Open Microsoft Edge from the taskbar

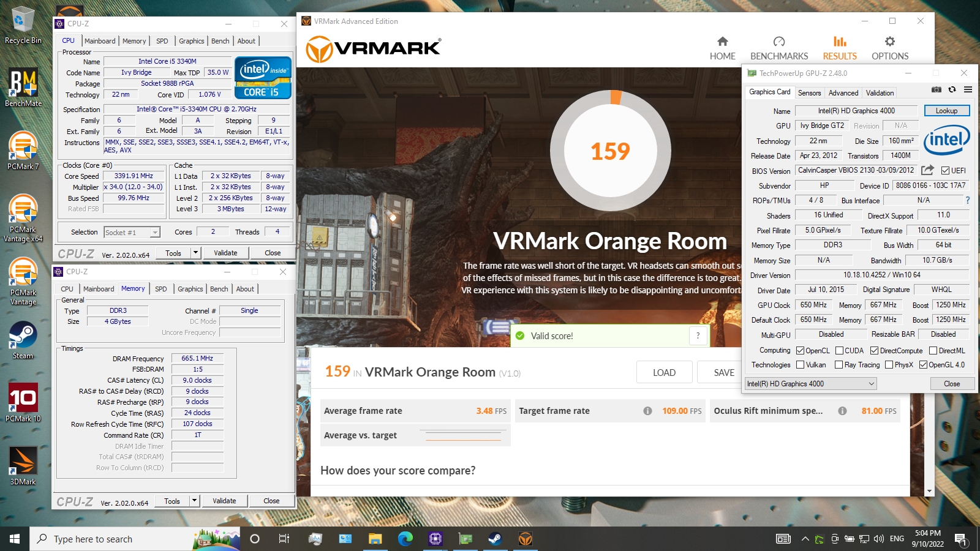click(405, 539)
